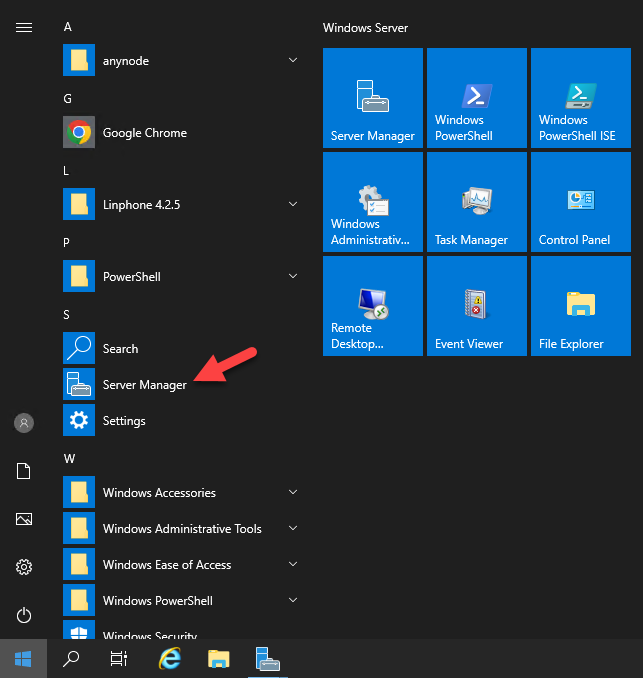Click the user account icon in the left rail
The image size is (643, 678).
(x=24, y=423)
